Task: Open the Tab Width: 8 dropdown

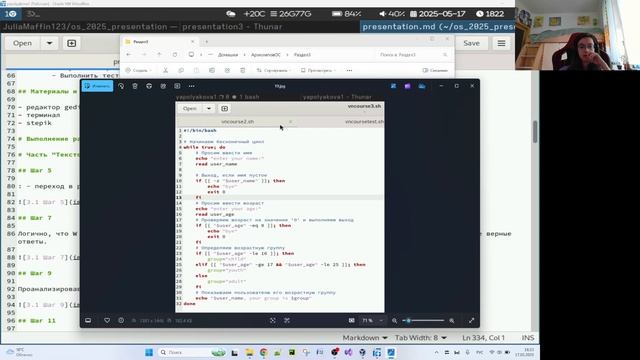Action: 420,338
